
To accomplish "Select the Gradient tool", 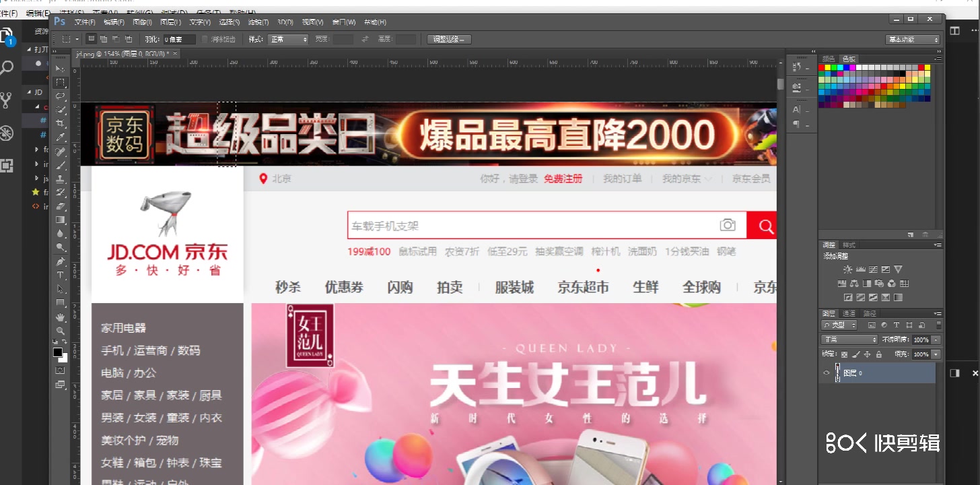I will click(x=61, y=220).
